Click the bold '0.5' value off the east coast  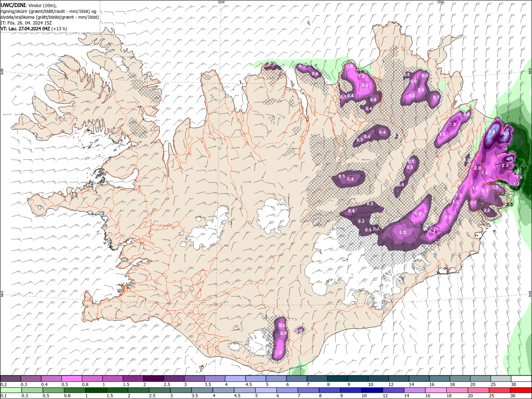point(510,204)
